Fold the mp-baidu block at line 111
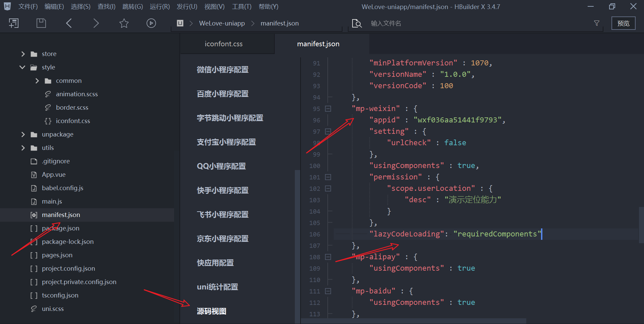 coord(328,291)
